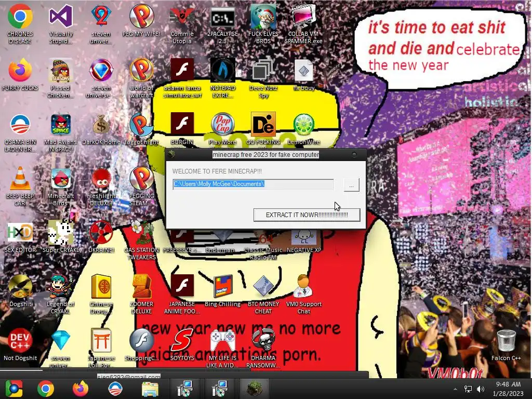Viewport: 532px width, 399px height.
Task: Open the OSAMA BIN LADEN BR desktop icon
Action: [x=20, y=125]
